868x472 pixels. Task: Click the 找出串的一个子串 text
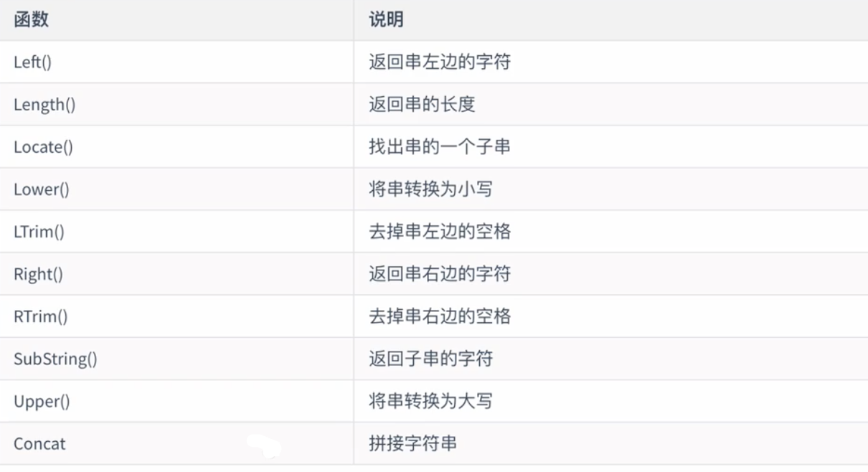point(439,147)
